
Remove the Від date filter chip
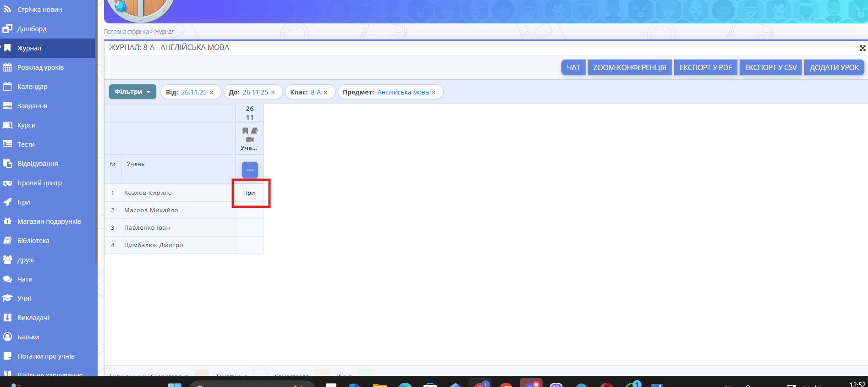coord(212,92)
